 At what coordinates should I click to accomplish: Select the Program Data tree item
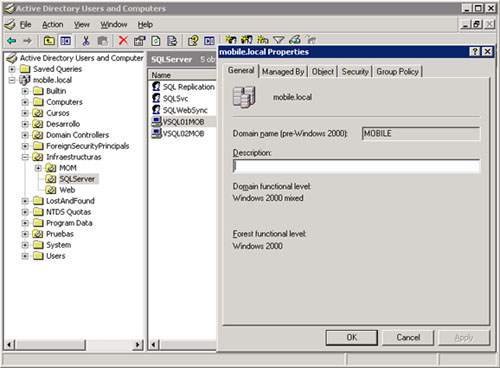click(69, 223)
